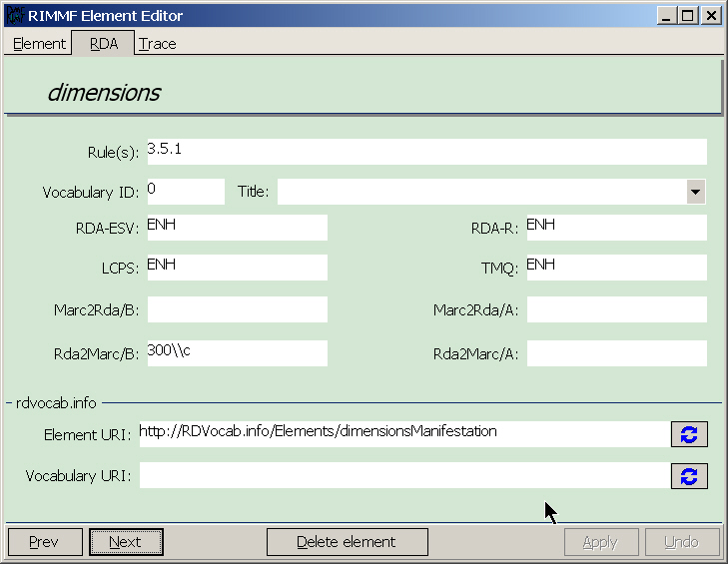Select the RDA tab
Image resolution: width=728 pixels, height=564 pixels.
(104, 43)
